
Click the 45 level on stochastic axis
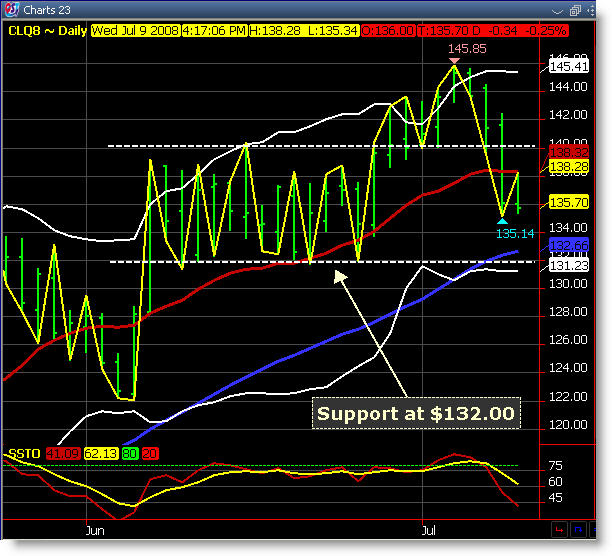click(x=555, y=498)
